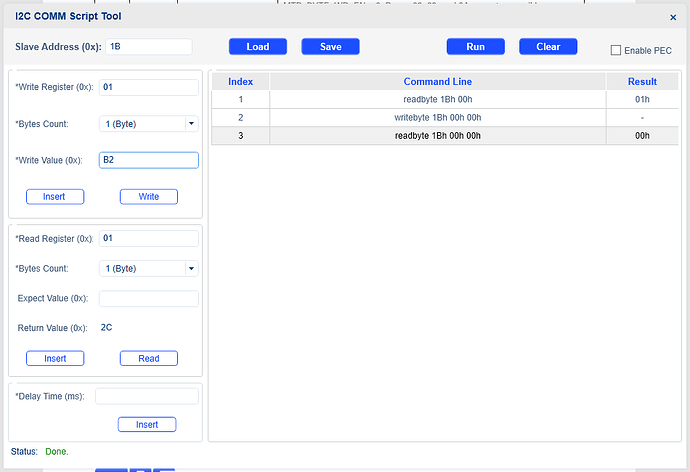Click the Delay Time input field
The image size is (690, 472).
tap(146, 396)
